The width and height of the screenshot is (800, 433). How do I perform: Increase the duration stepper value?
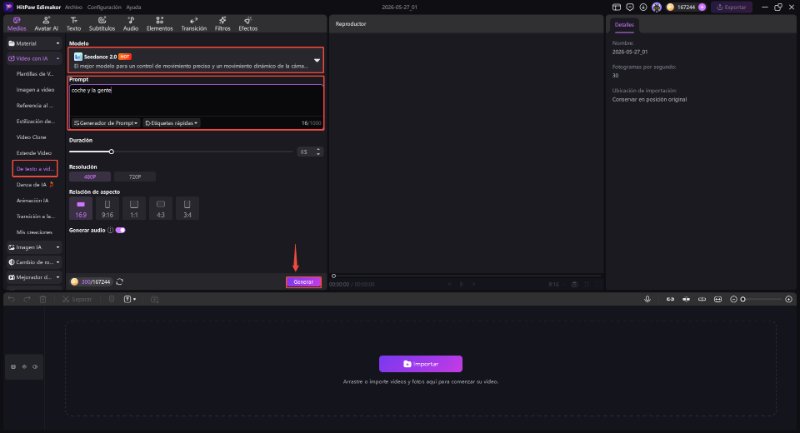pos(318,149)
